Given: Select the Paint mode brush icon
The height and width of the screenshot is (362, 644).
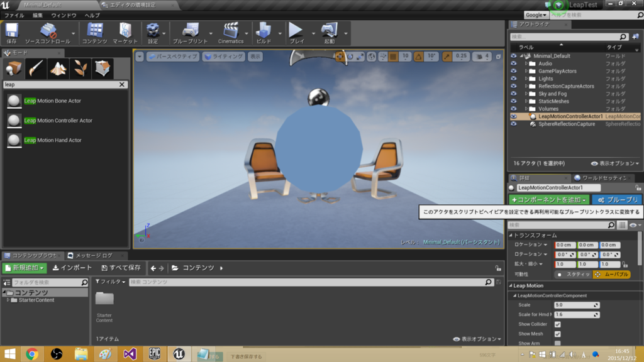Looking at the screenshot, I should click(x=36, y=68).
